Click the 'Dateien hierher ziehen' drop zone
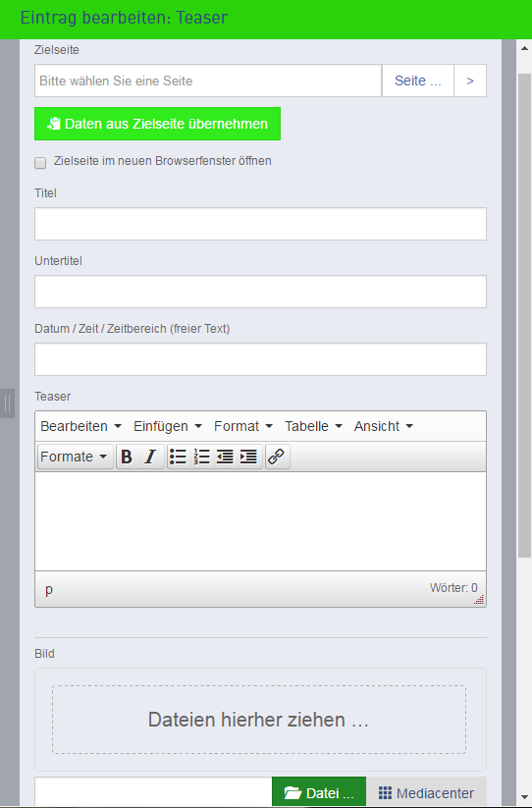532x808 pixels. (x=259, y=720)
